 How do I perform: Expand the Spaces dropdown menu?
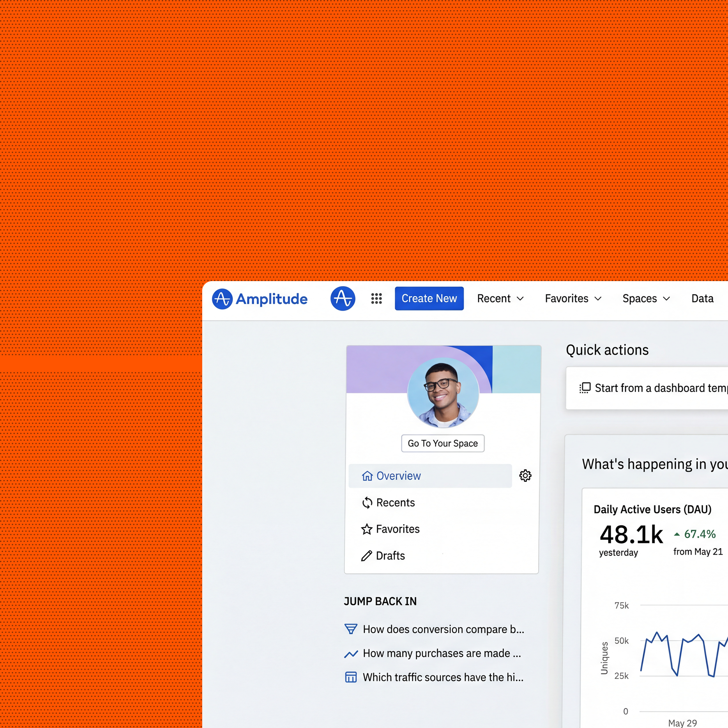tap(646, 298)
